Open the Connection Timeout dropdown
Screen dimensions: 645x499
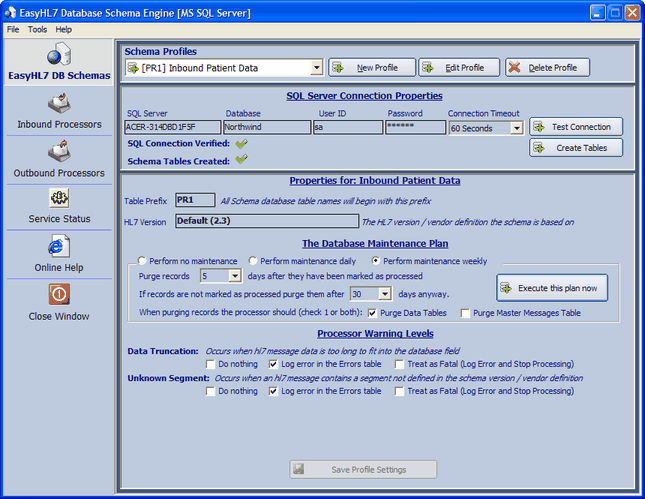click(x=516, y=128)
